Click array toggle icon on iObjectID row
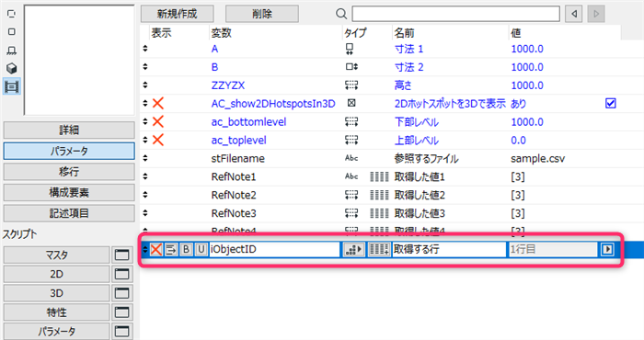 pyautogui.click(x=379, y=249)
